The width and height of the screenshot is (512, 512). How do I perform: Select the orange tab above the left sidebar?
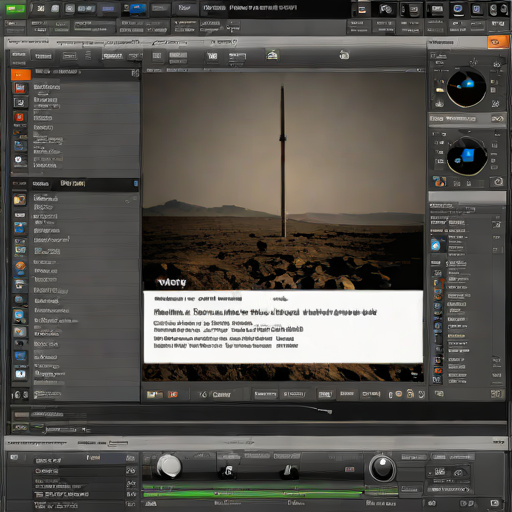click(x=21, y=75)
